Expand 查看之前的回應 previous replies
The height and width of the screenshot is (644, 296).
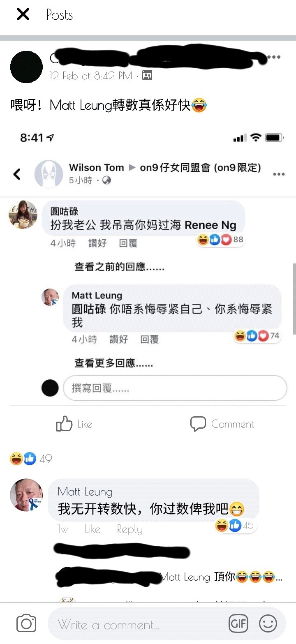tap(119, 267)
